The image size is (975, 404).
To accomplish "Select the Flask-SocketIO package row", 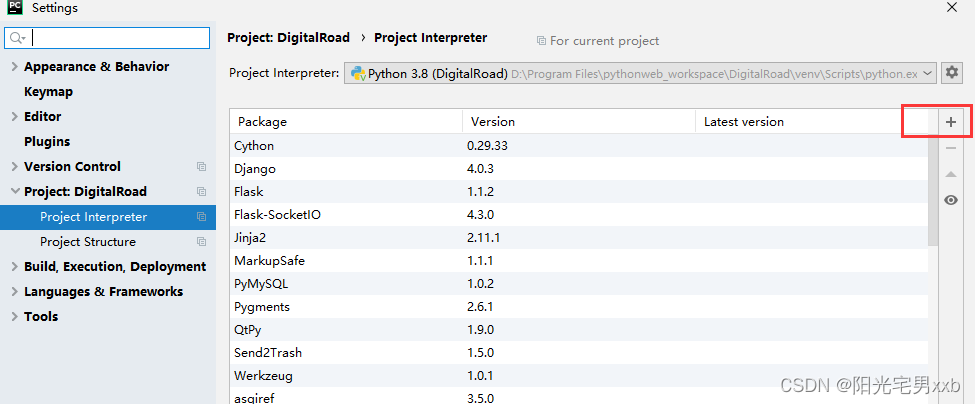I will tap(579, 215).
